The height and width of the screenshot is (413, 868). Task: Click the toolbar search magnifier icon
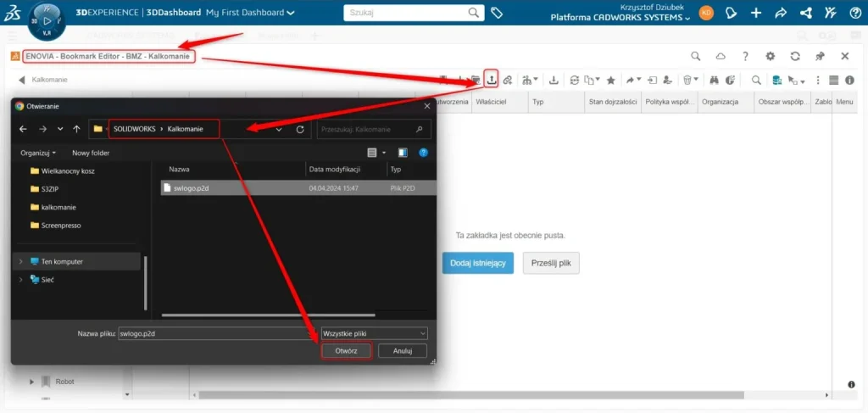click(756, 81)
